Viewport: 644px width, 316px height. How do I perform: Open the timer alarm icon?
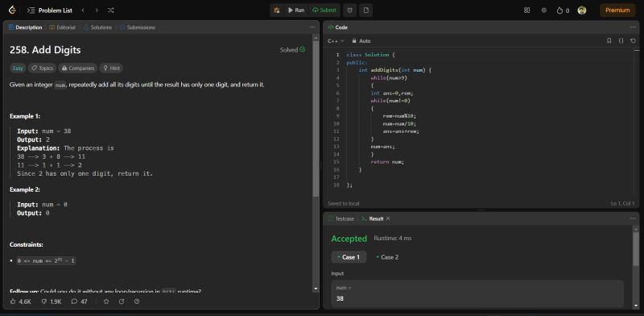tap(349, 10)
